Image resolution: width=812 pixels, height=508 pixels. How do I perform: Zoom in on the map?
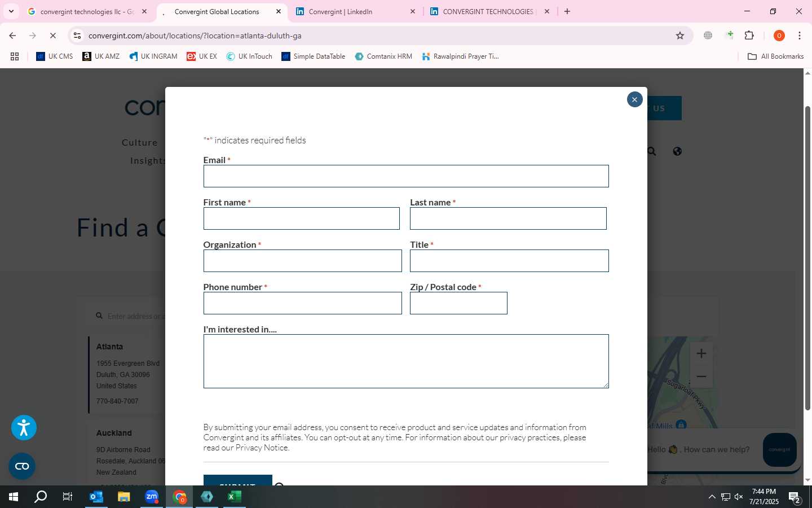(x=701, y=353)
